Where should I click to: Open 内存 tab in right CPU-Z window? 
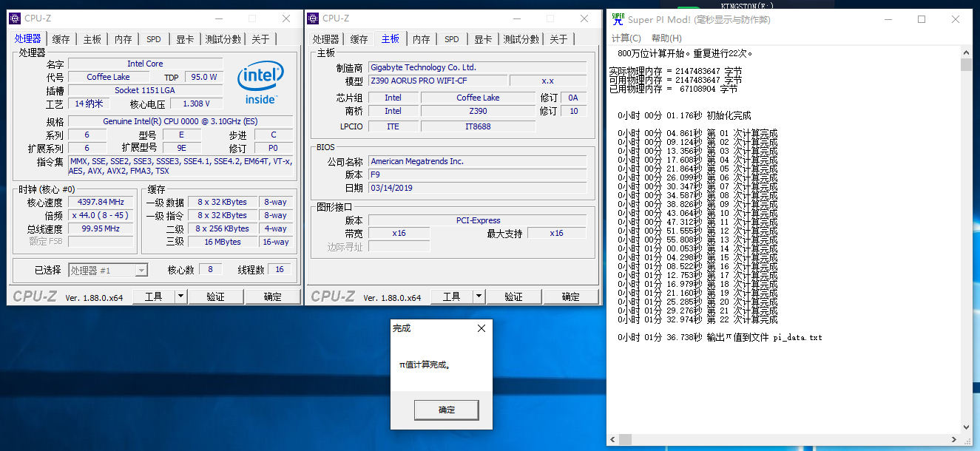(x=422, y=39)
